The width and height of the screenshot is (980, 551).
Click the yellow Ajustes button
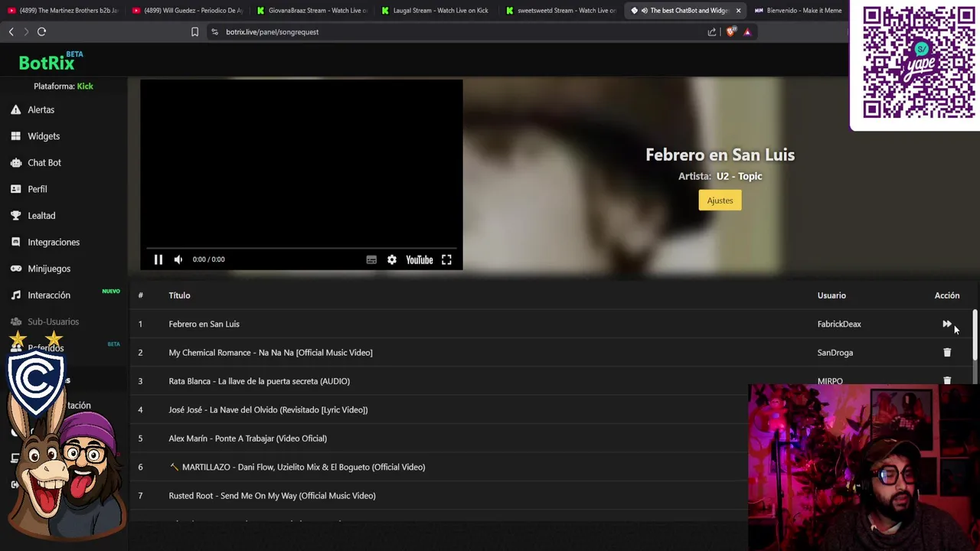(720, 201)
